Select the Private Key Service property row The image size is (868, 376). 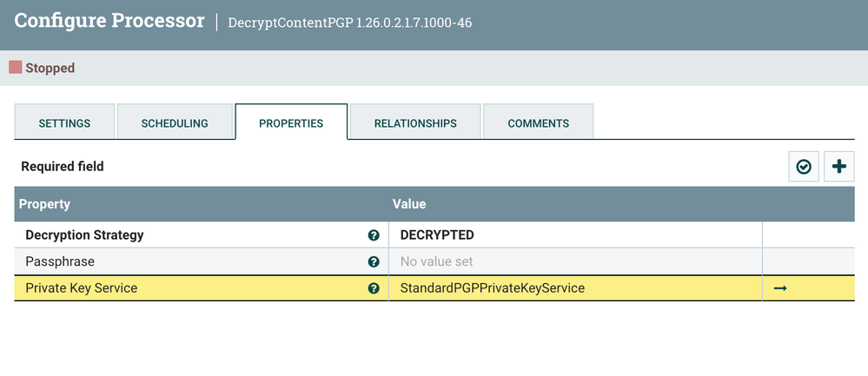(x=434, y=288)
